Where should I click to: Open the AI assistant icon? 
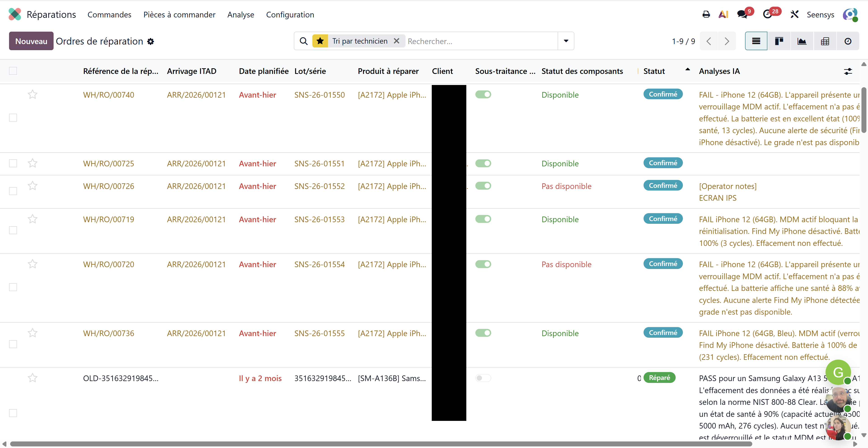tap(723, 14)
